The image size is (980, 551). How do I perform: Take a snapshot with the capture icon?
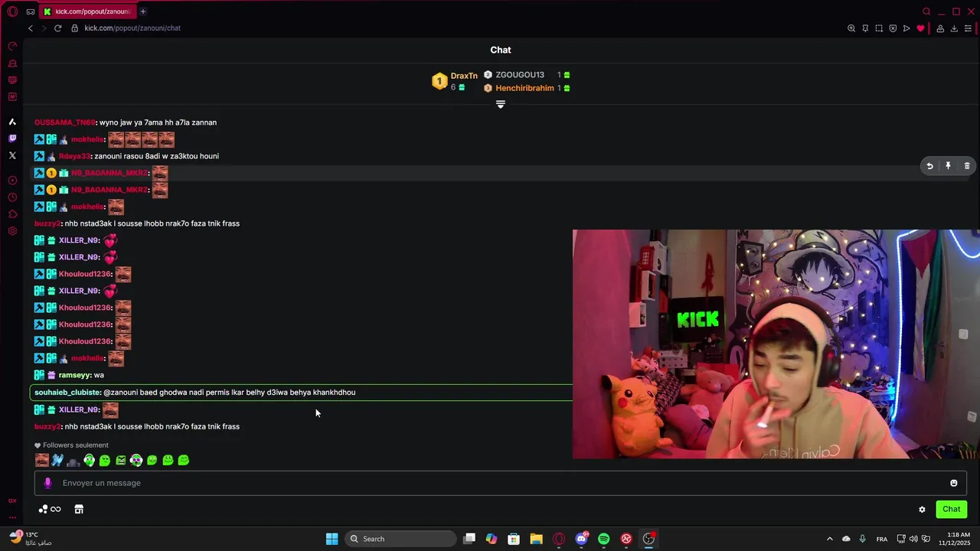[879, 28]
